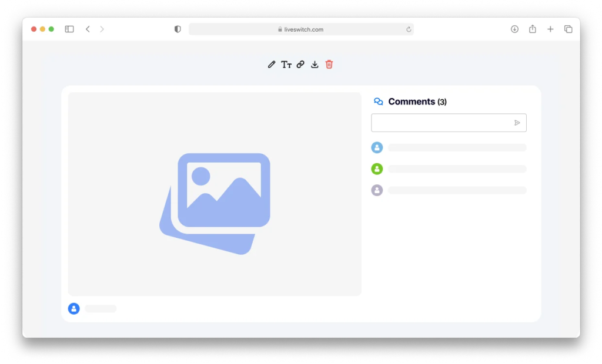Click the blue commenter avatar
The width and height of the screenshot is (602, 364).
377,147
